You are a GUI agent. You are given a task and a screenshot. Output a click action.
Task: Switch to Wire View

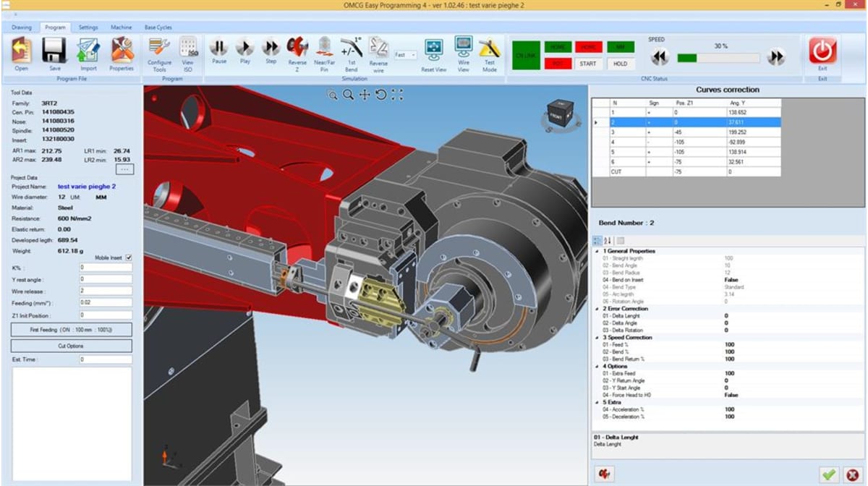[x=463, y=47]
